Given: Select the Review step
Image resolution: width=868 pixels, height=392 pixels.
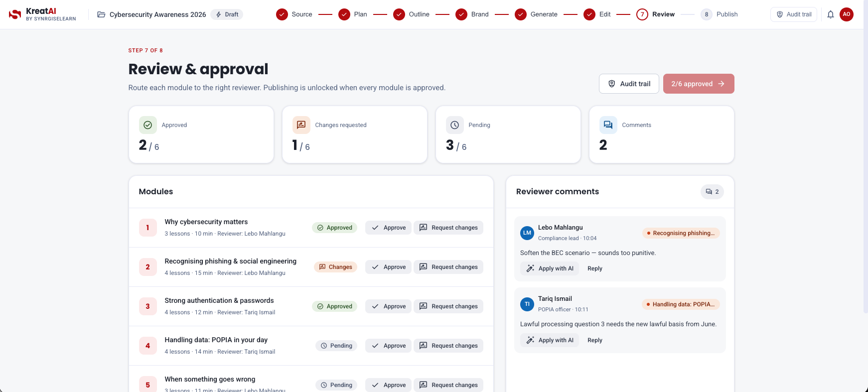Looking at the screenshot, I should 656,14.
